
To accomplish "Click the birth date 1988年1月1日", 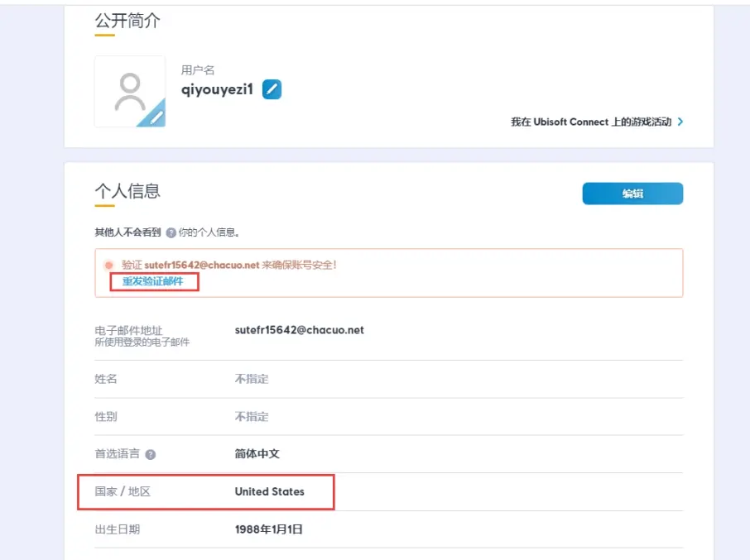I will (269, 529).
